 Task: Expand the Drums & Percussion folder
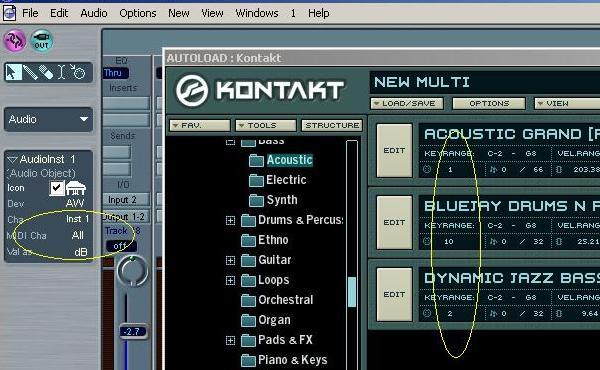click(230, 220)
